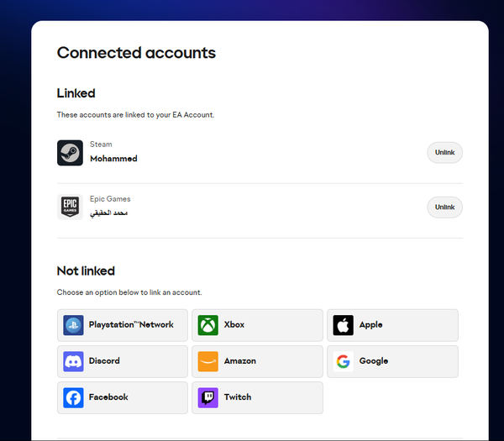Unlink the Epic Games account

click(x=445, y=207)
